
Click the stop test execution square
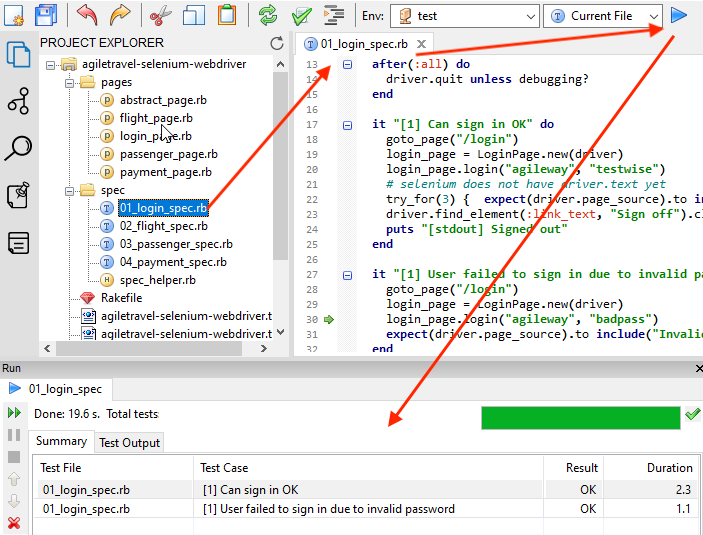click(14, 457)
